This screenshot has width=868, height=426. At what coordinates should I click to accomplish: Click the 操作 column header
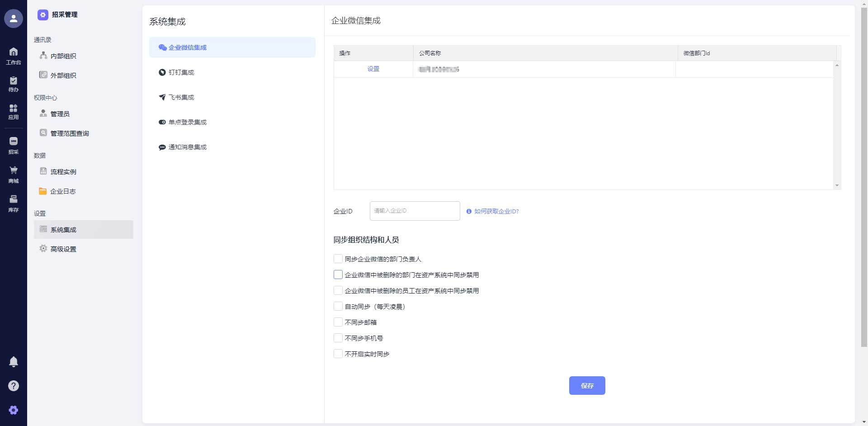[373, 53]
